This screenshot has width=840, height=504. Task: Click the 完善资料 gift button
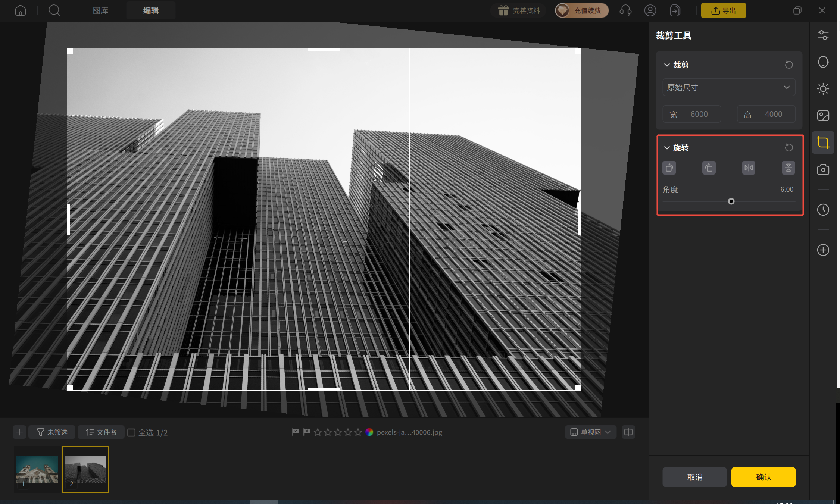519,10
